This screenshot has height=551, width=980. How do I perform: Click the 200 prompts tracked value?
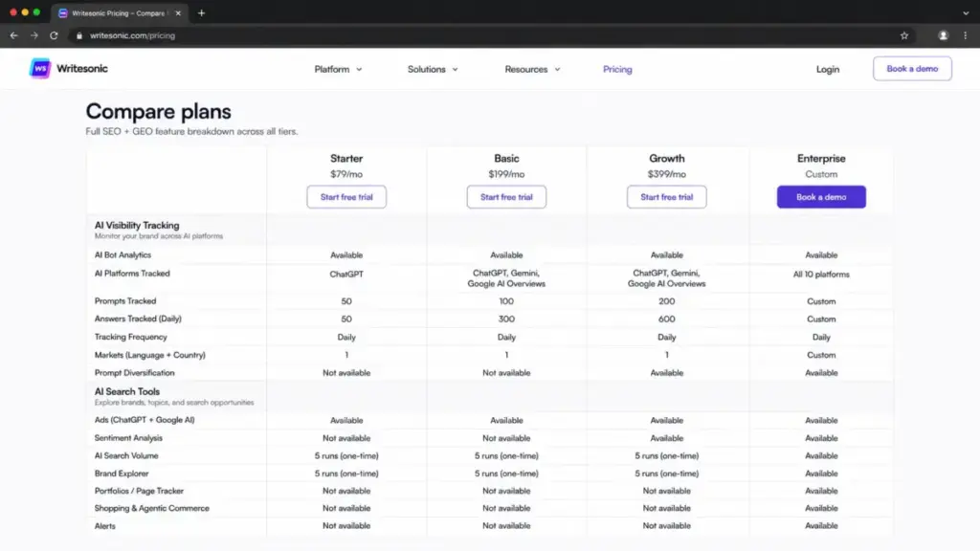pos(666,301)
